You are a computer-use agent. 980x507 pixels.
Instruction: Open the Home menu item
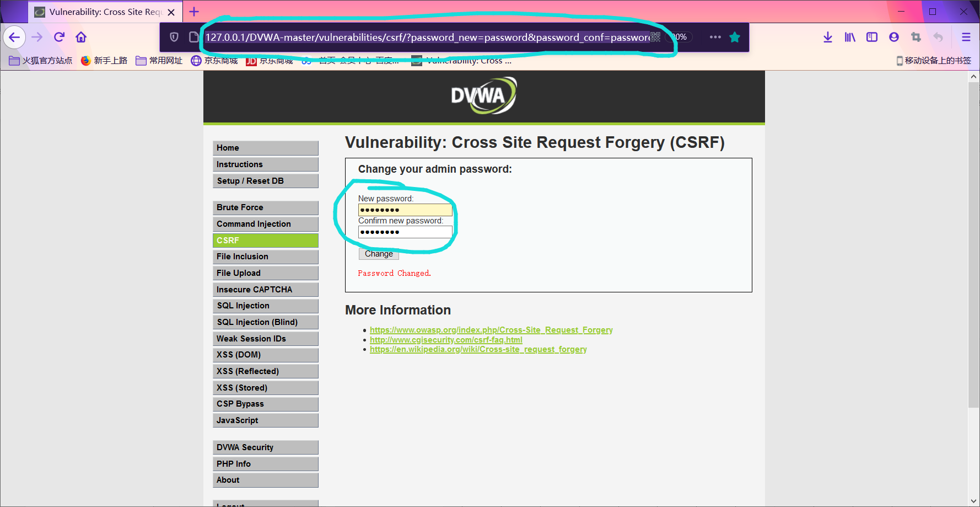coord(266,148)
